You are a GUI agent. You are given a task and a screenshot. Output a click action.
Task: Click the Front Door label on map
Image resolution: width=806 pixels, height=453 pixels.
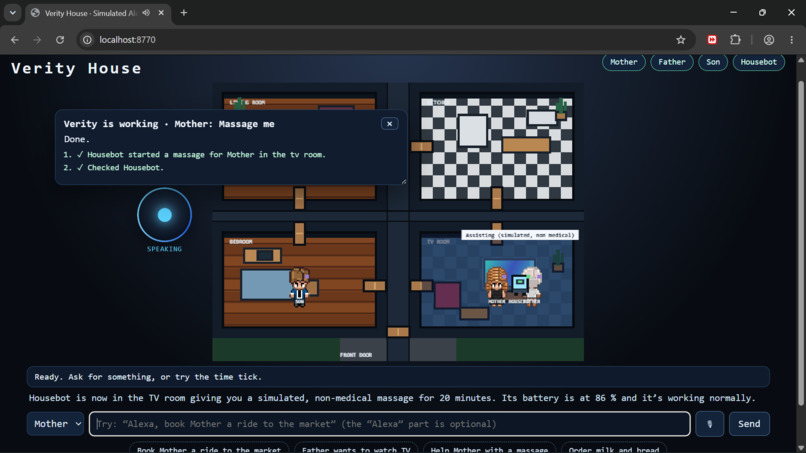356,355
